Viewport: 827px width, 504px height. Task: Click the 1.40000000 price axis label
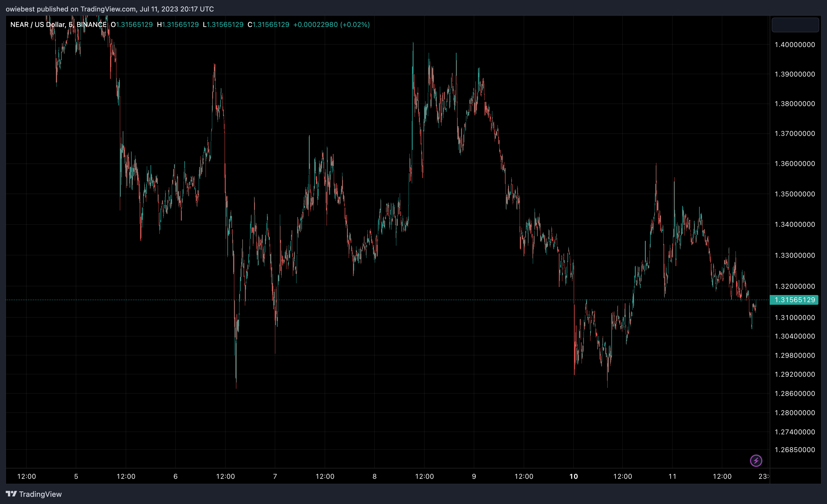794,45
